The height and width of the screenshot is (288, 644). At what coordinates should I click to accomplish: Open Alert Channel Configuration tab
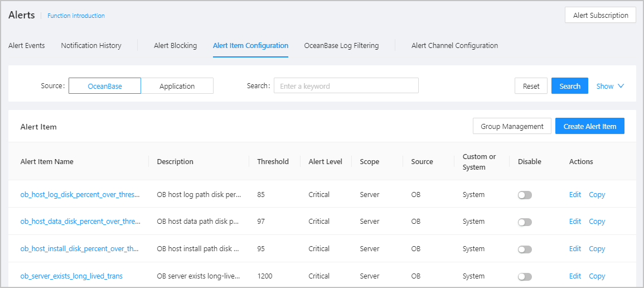[454, 46]
